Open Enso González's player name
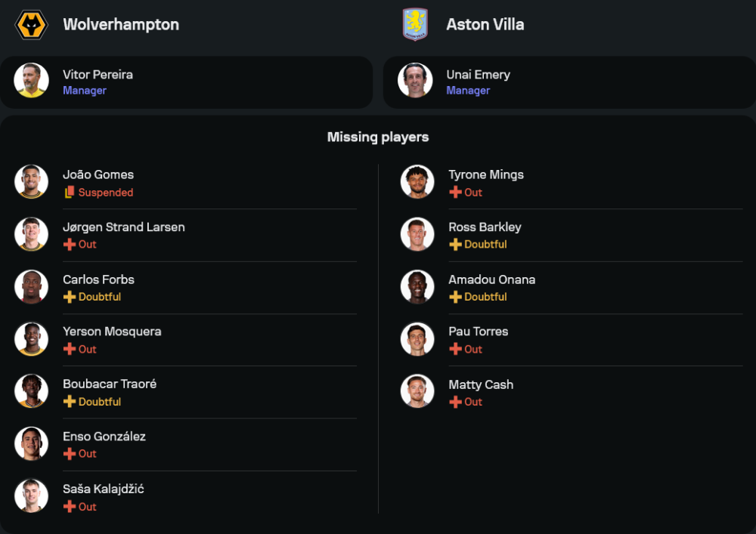This screenshot has height=534, width=756. (x=104, y=437)
